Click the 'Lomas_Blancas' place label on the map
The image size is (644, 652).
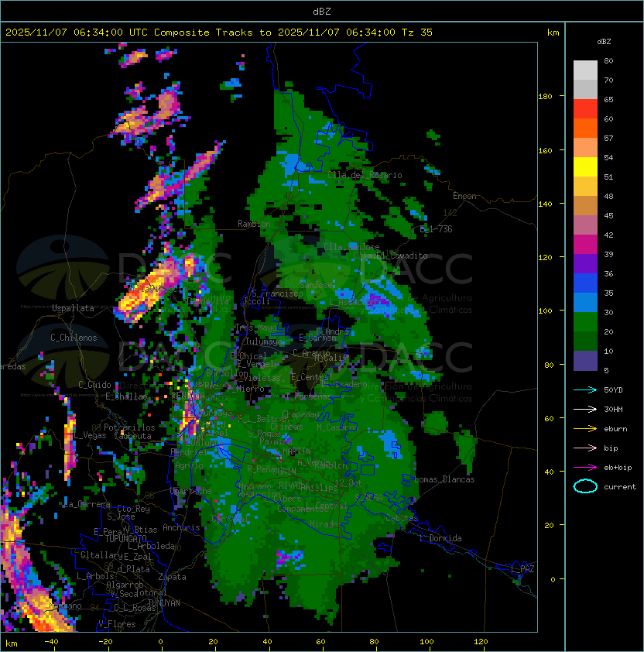coord(444,479)
